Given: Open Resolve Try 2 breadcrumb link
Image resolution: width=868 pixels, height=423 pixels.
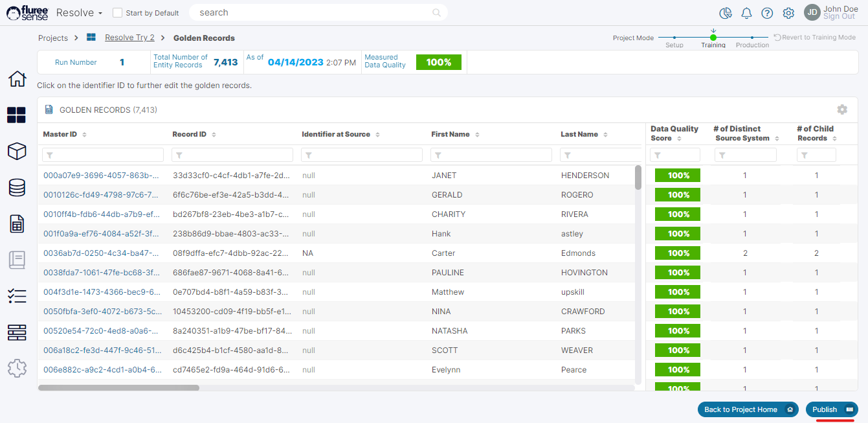Looking at the screenshot, I should (x=129, y=38).
